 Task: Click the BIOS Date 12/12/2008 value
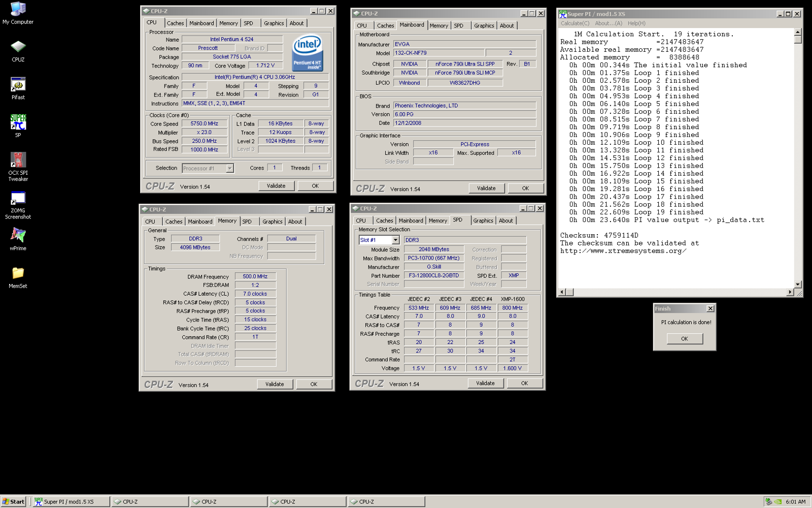465,123
